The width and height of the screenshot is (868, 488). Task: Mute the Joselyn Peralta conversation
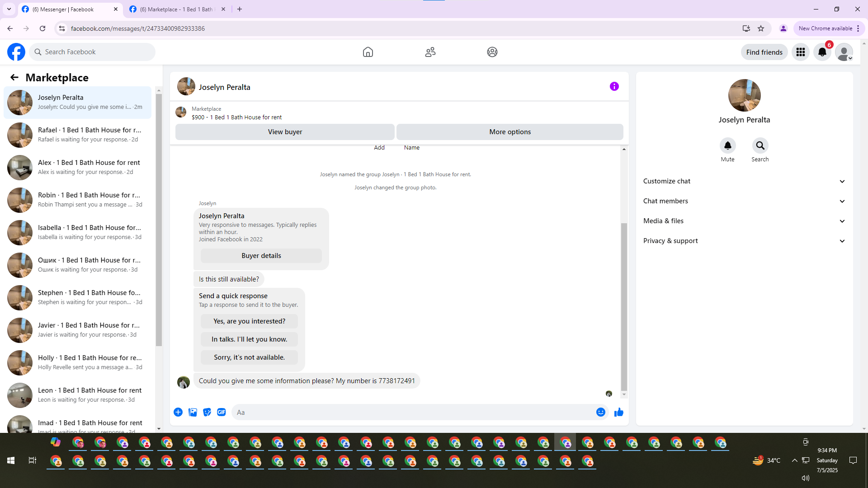pyautogui.click(x=727, y=145)
